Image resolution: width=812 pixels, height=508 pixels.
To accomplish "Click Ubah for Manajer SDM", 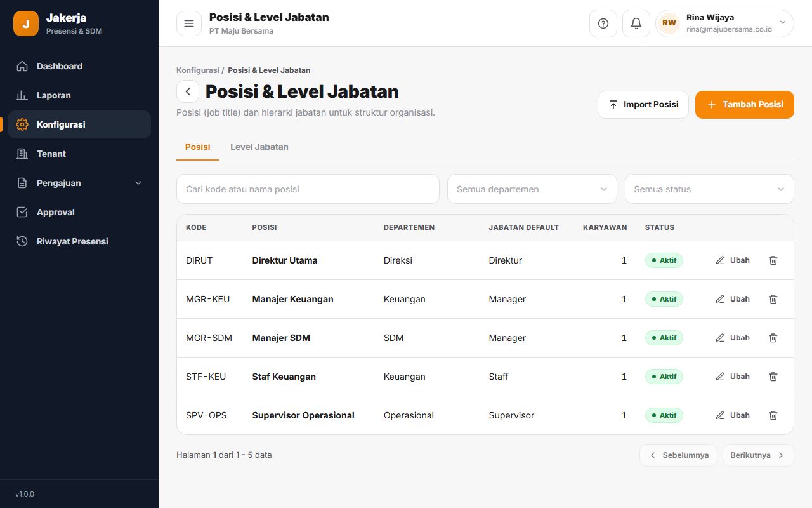I will [x=733, y=338].
